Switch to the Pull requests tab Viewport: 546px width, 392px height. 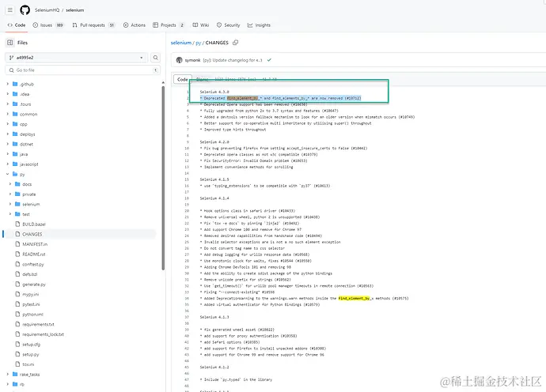[x=93, y=25]
